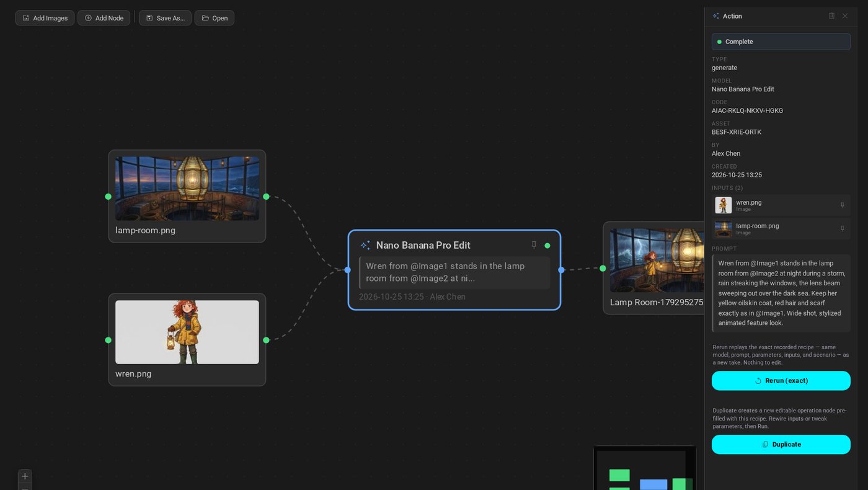Click the type value generate
Viewport: 868px width, 490px height.
(x=724, y=68)
